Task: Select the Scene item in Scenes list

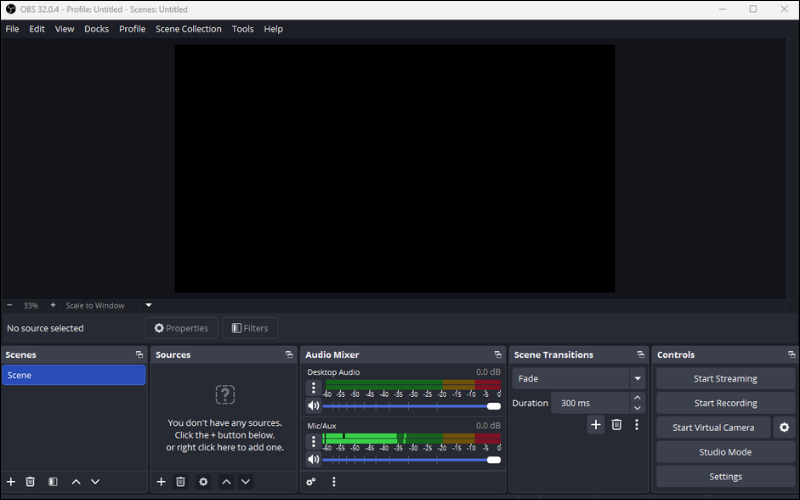Action: (73, 375)
